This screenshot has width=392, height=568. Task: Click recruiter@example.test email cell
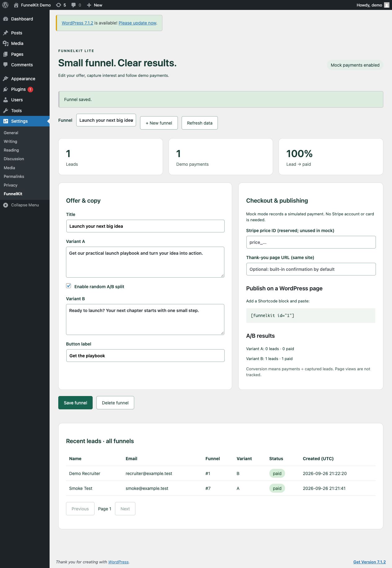(x=149, y=473)
